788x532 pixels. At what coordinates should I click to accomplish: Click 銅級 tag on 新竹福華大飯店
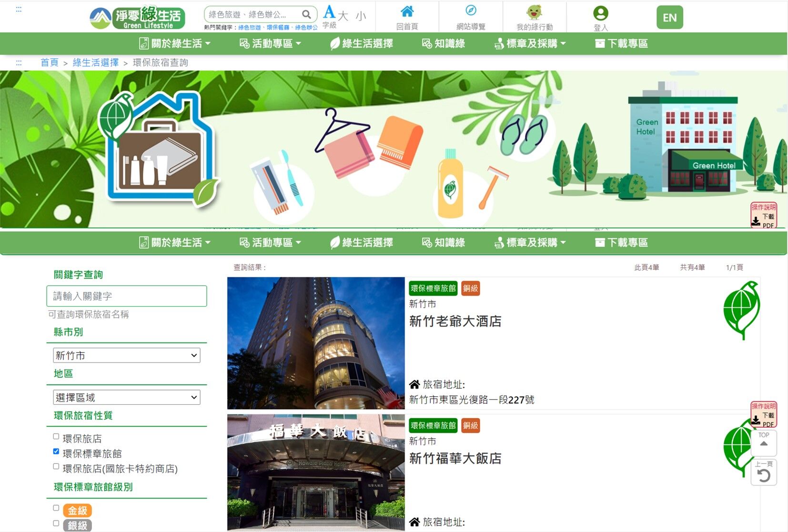click(x=470, y=425)
